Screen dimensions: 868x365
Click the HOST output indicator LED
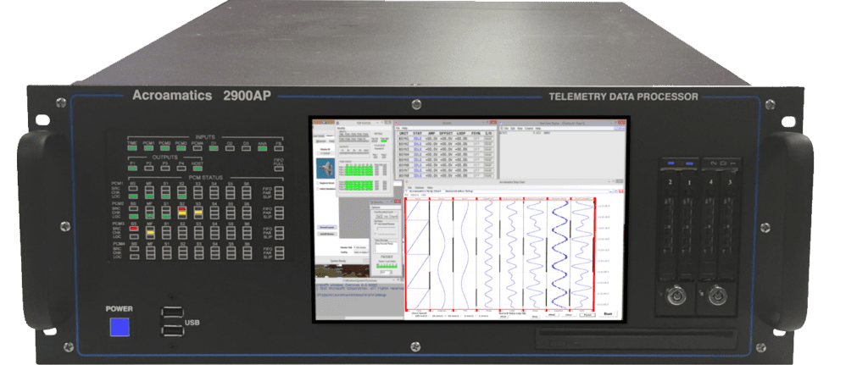pyautogui.click(x=198, y=169)
